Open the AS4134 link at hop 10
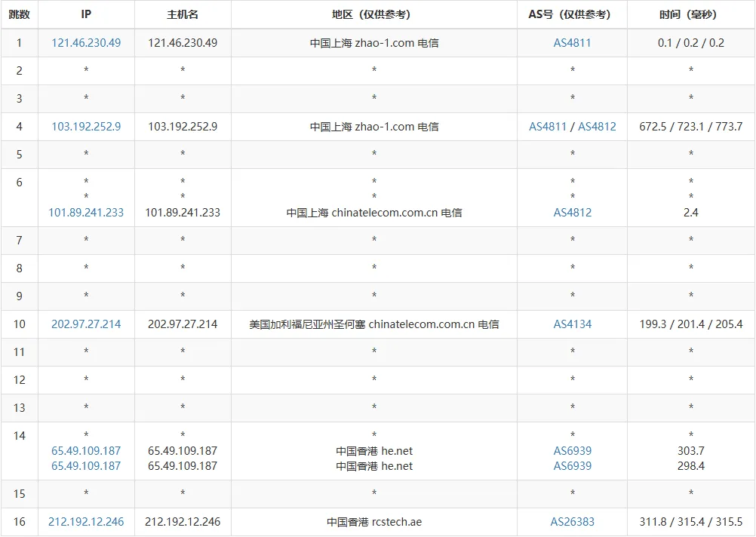756x537 pixels. click(x=571, y=324)
